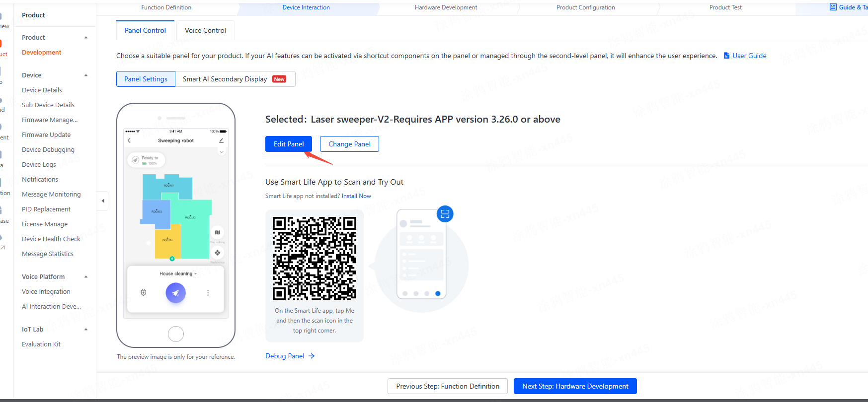This screenshot has width=868, height=402.
Task: Select the Panel Settings toggle option
Action: coord(146,79)
